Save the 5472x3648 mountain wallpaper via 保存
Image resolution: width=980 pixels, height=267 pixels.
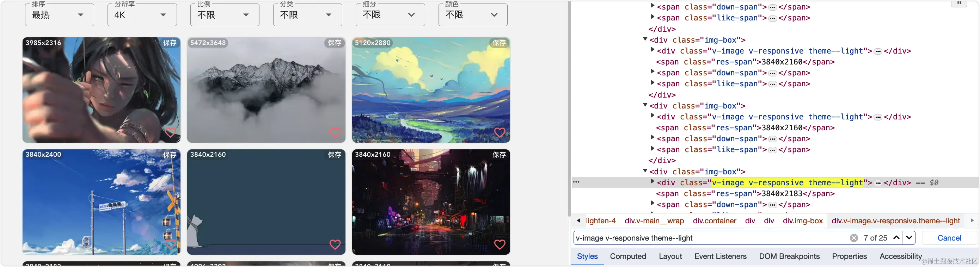tap(335, 43)
